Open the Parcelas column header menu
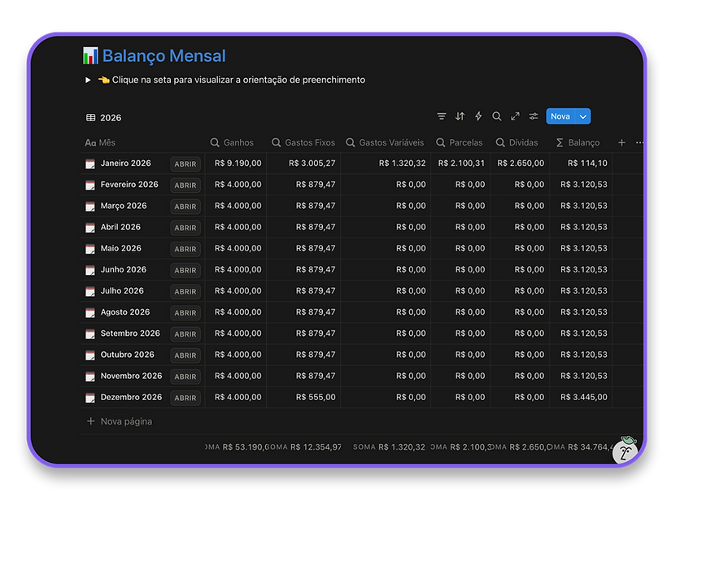728x562 pixels. [460, 142]
